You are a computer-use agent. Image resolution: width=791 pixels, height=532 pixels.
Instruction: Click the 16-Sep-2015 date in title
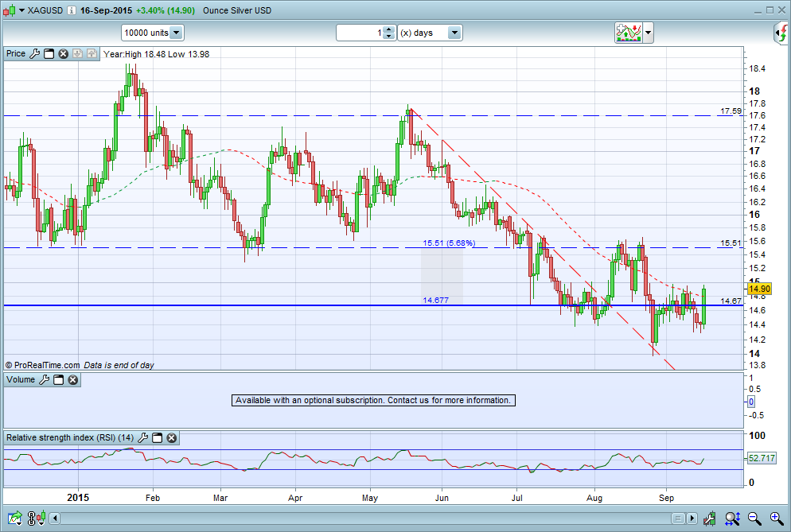[106, 10]
